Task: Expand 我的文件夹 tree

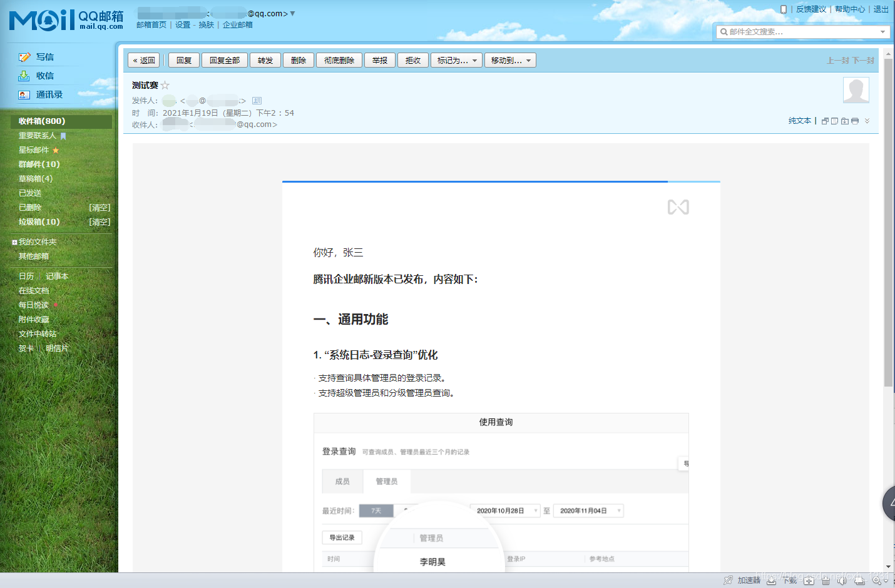Action: pyautogui.click(x=14, y=242)
